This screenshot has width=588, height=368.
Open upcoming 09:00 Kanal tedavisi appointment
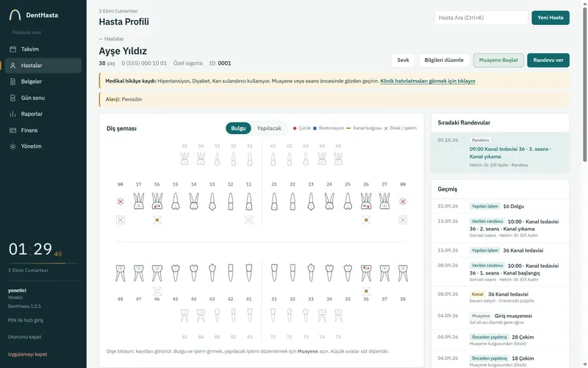[500, 152]
